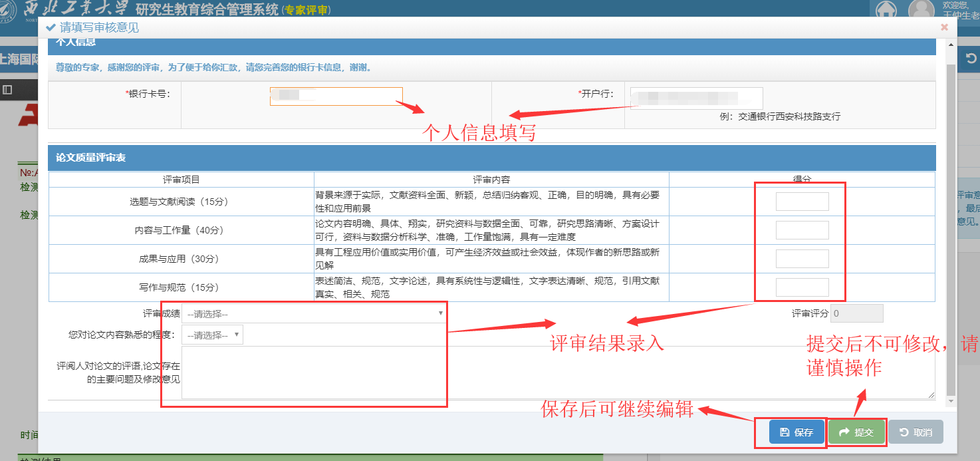
Task: Click the home icon in the header
Action: coord(885,10)
